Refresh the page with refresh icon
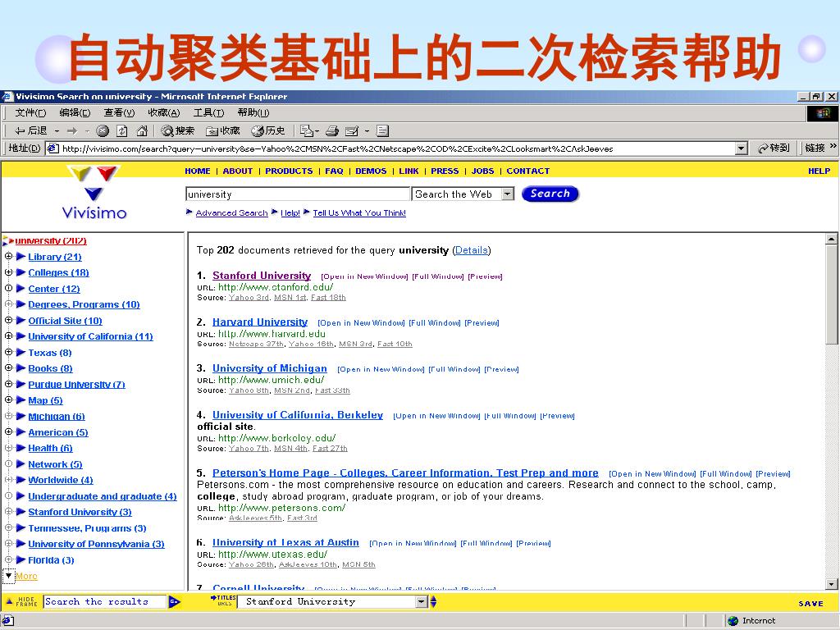Screen dimensions: 840x630 tap(122, 130)
